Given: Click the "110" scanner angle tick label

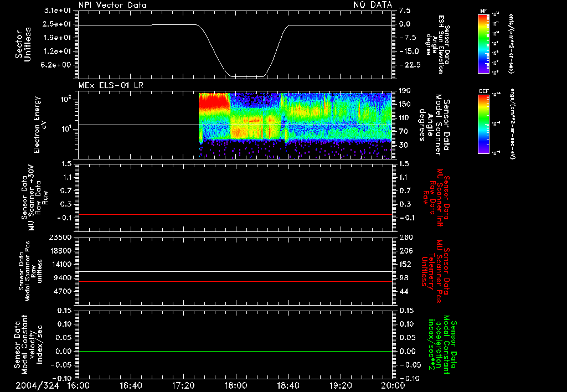Looking at the screenshot, I should [405, 118].
